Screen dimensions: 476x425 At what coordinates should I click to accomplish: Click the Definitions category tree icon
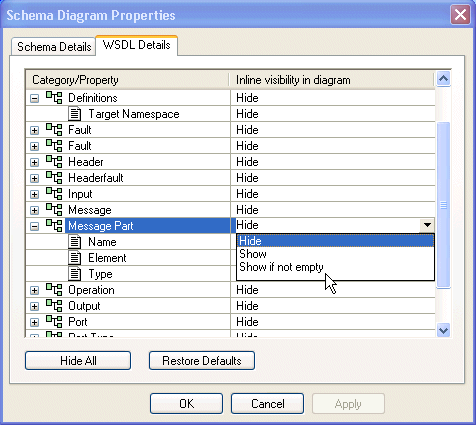coord(54,98)
